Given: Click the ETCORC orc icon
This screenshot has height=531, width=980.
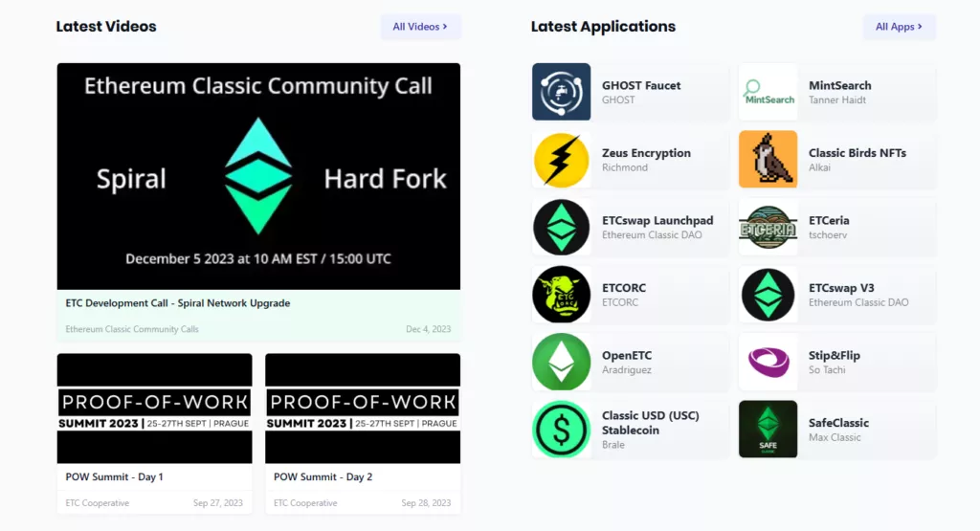Looking at the screenshot, I should [x=561, y=295].
